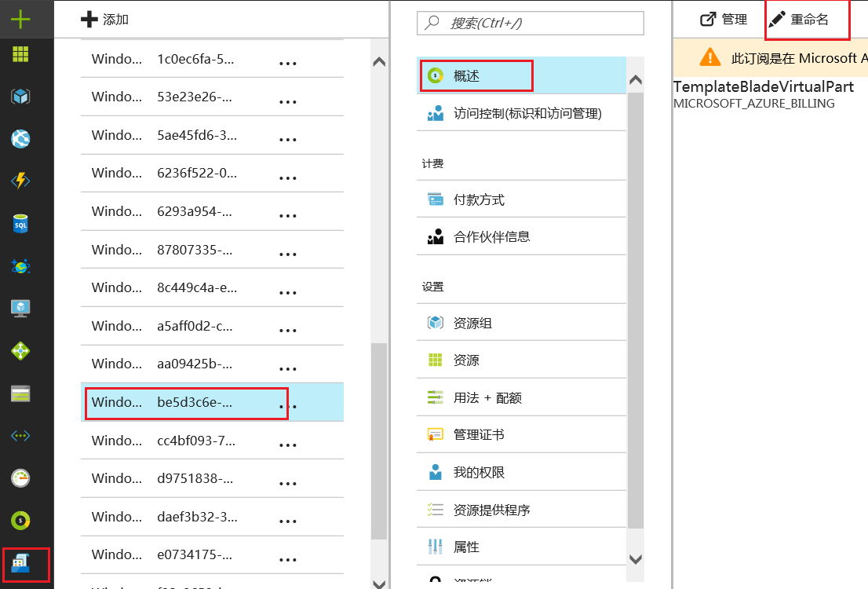Screen dimensions: 868x589
Task: Click the warning triangle notification icon
Action: tap(709, 57)
